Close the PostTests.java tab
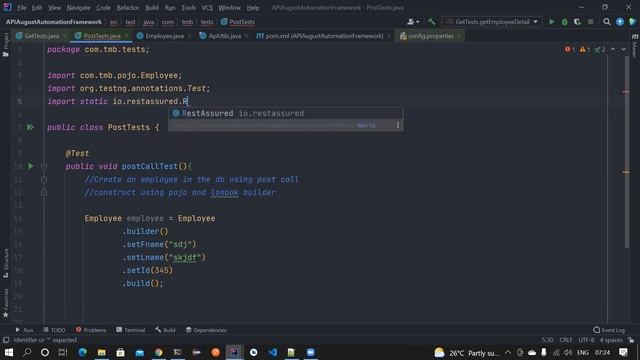This screenshot has width=640, height=360. pos(127,36)
